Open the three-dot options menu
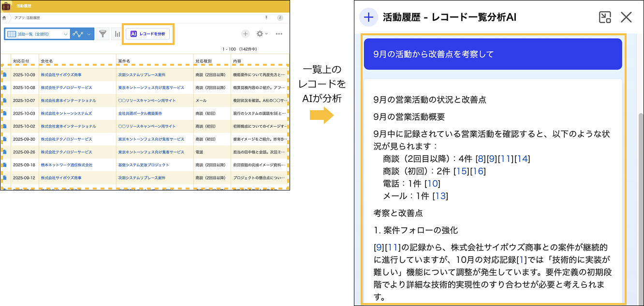644x306 pixels. coord(279,34)
